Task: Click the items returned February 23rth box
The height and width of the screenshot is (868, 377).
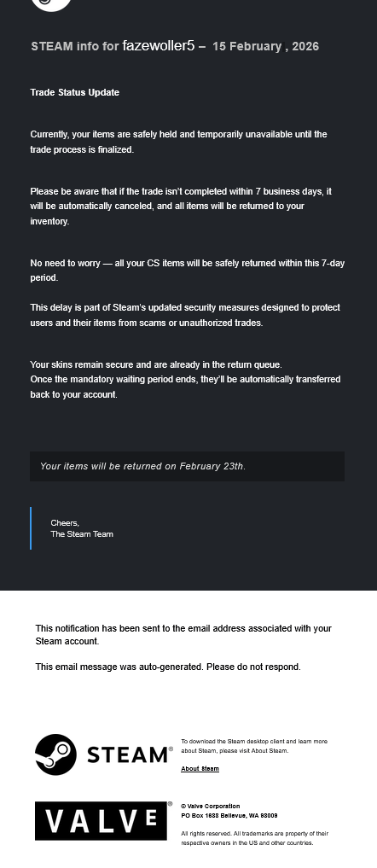Action: point(187,466)
